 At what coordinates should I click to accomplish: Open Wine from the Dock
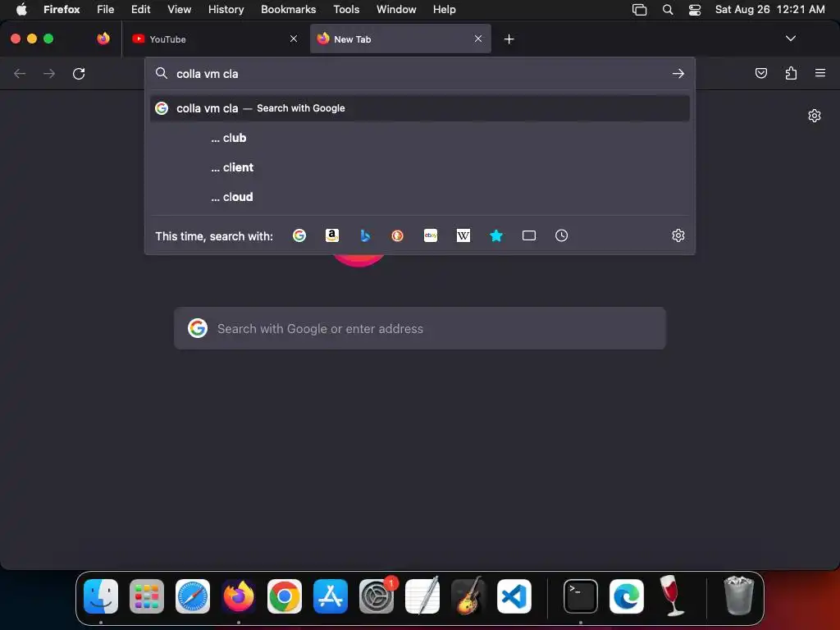click(x=672, y=596)
